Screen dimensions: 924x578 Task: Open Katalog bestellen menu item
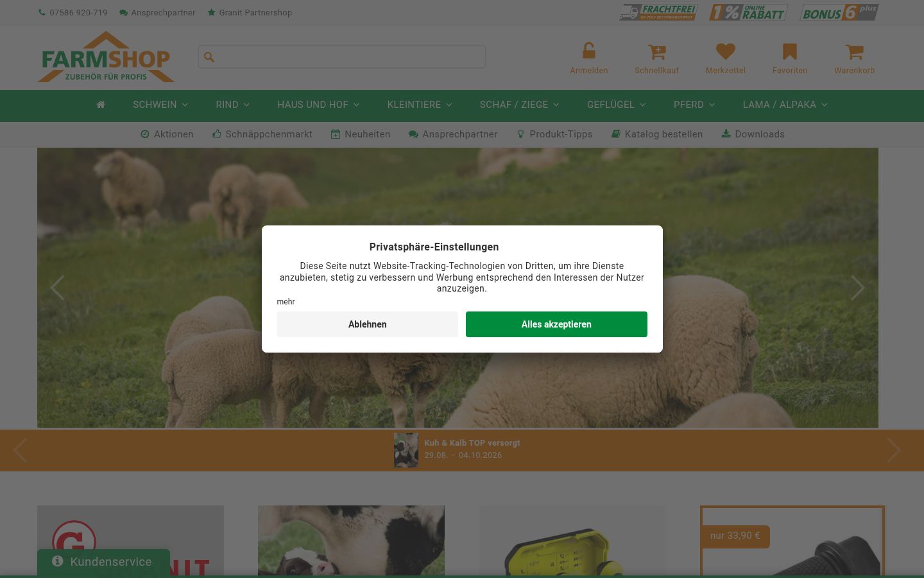[x=657, y=134]
